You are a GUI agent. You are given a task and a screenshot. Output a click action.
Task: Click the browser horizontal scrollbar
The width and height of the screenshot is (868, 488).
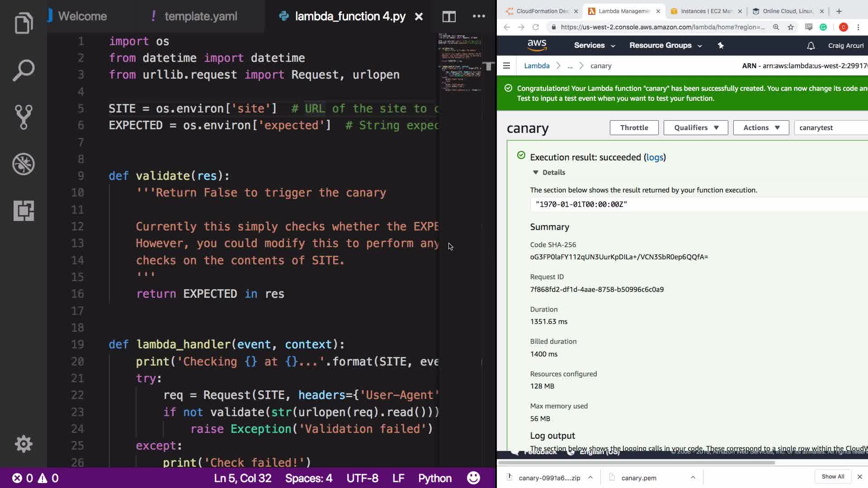[x=637, y=463]
